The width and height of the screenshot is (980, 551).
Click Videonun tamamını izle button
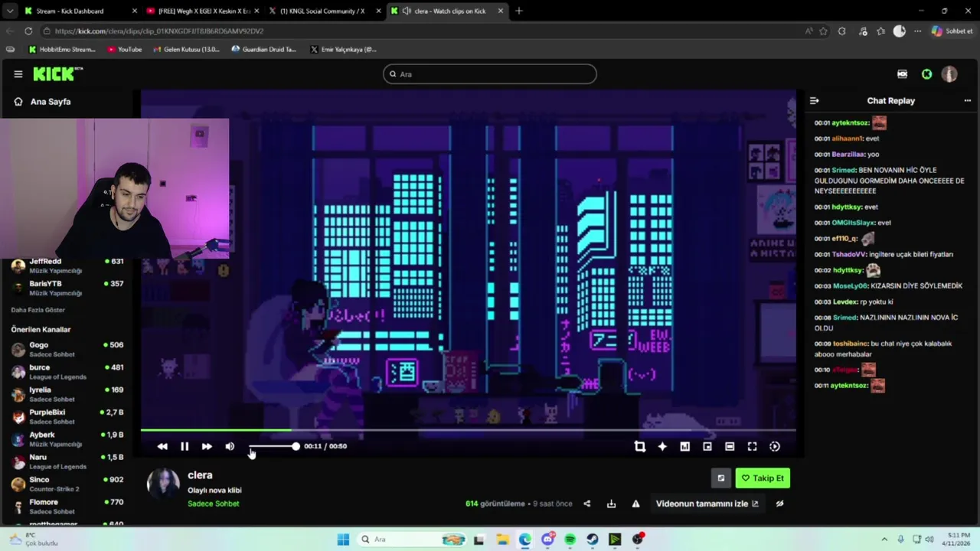(x=707, y=504)
